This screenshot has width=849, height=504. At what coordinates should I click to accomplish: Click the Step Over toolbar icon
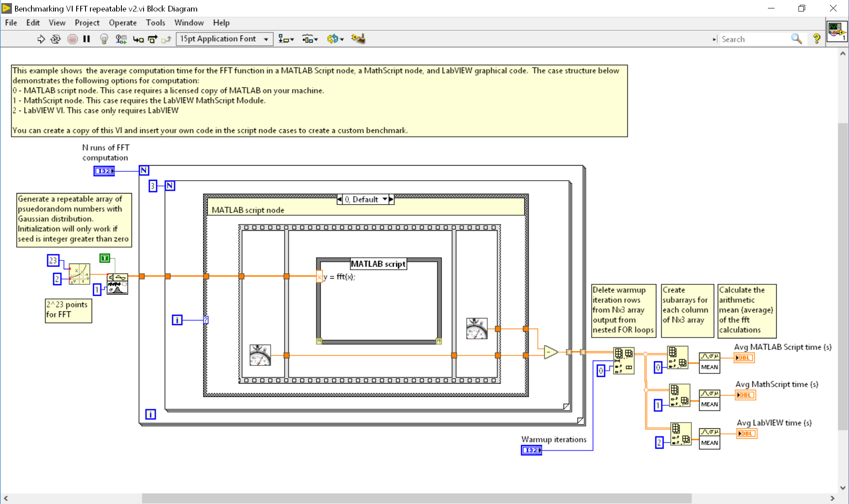(x=152, y=39)
